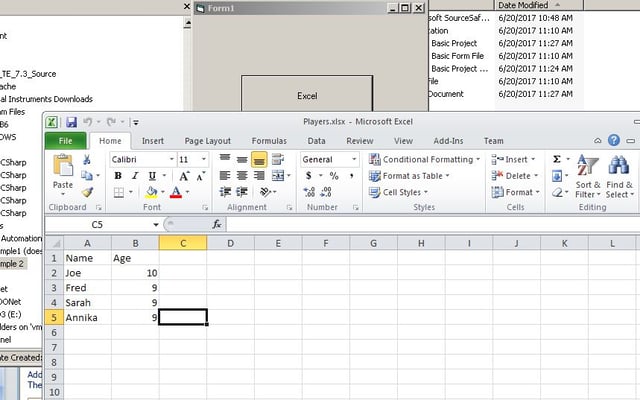Cut selection with the scissors icon

[87, 160]
